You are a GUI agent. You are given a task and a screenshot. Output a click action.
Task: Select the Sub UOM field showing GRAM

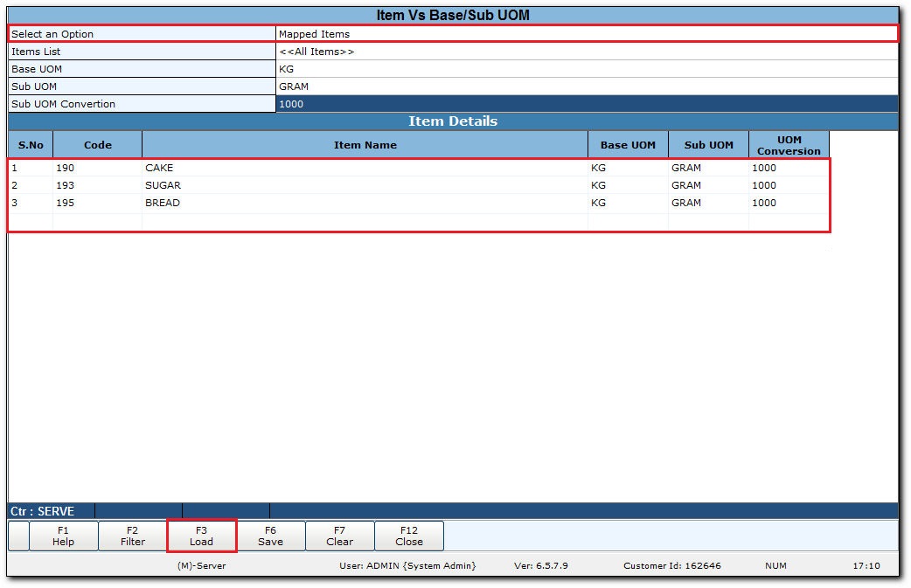tap(586, 86)
